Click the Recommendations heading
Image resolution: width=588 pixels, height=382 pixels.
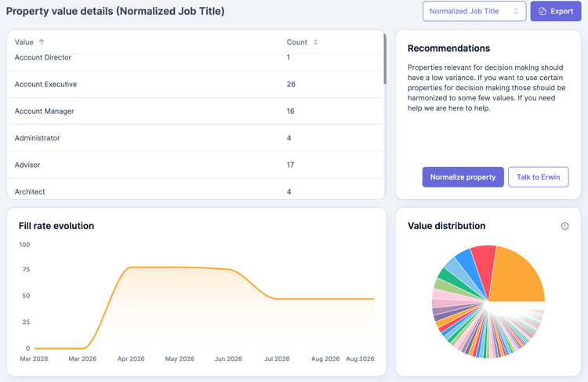[x=449, y=49]
